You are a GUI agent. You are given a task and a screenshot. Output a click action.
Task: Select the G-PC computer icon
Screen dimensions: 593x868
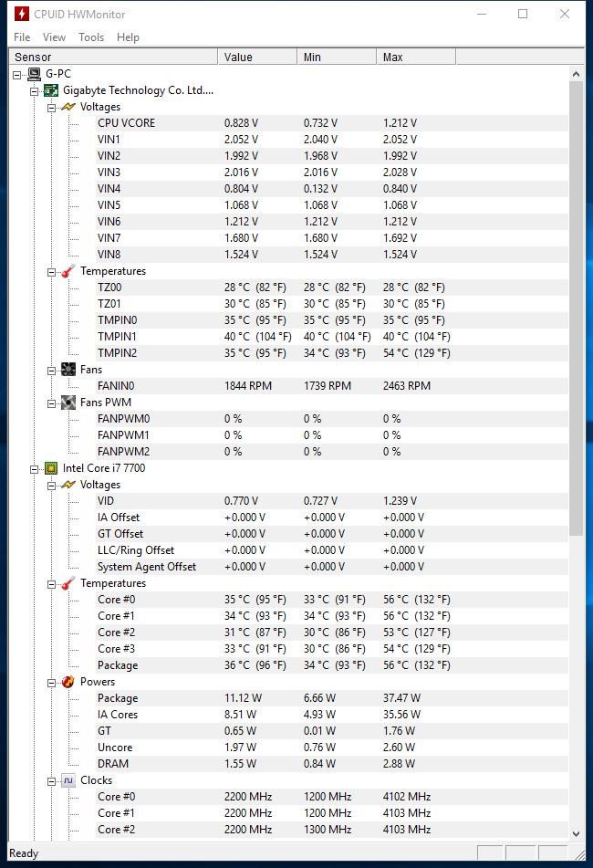point(35,74)
